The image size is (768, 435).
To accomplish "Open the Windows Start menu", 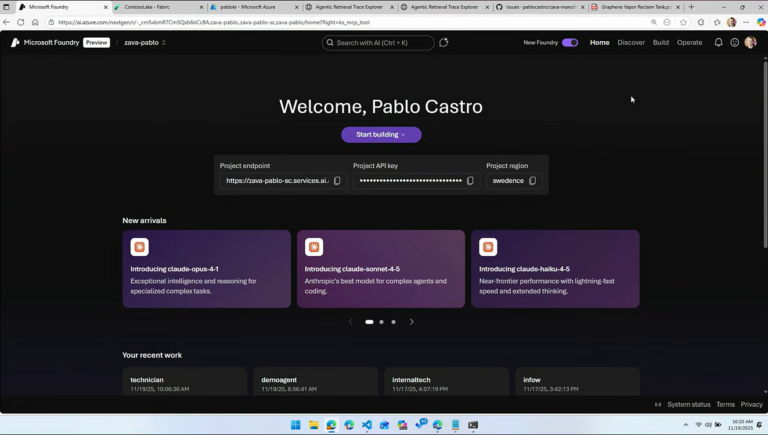I will coord(296,425).
